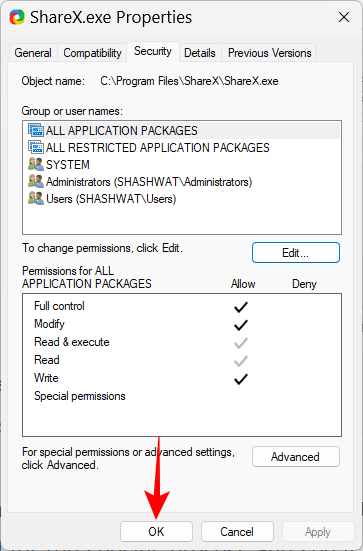Click the Object name label
Viewport: 363px width, 551px height.
[53, 81]
